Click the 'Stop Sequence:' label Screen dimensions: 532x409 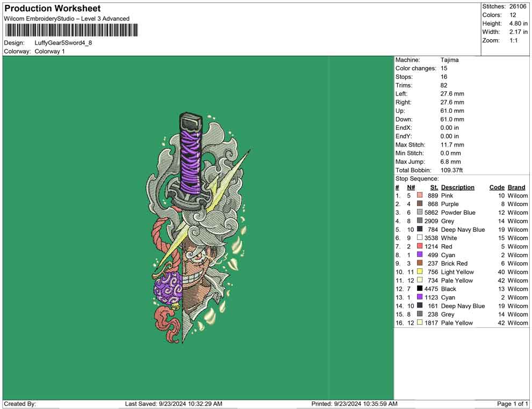coord(417,179)
